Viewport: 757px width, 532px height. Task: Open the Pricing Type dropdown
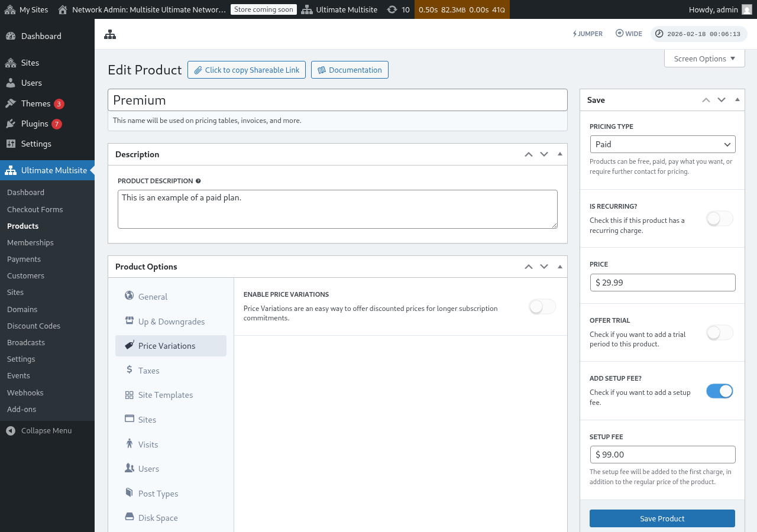tap(662, 144)
